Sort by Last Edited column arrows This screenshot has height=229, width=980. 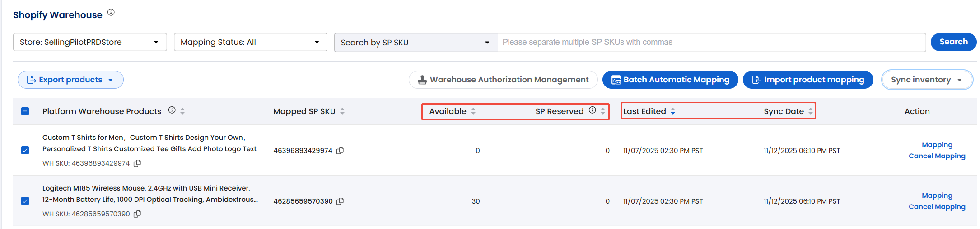(673, 111)
